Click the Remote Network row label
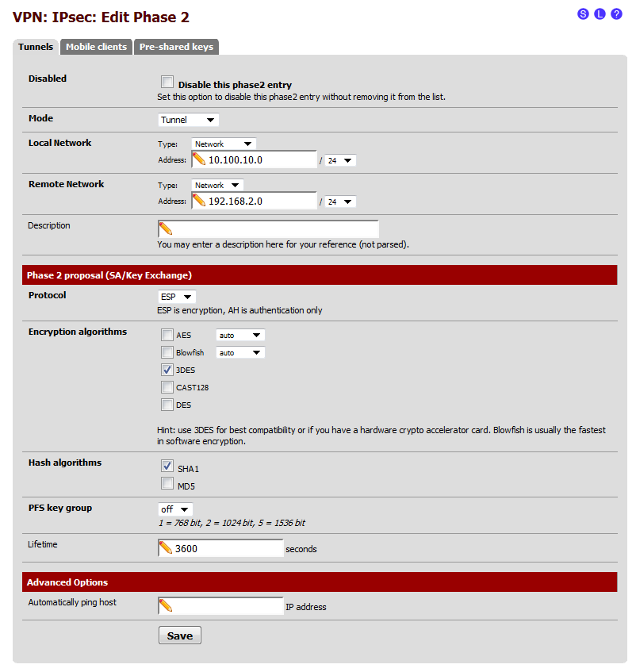Image resolution: width=636 pixels, height=672 pixels. [66, 184]
